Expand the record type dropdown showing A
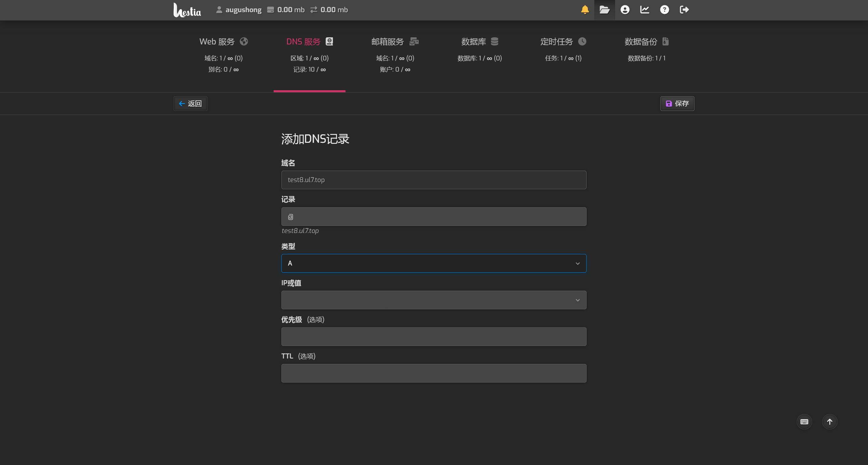 434,263
